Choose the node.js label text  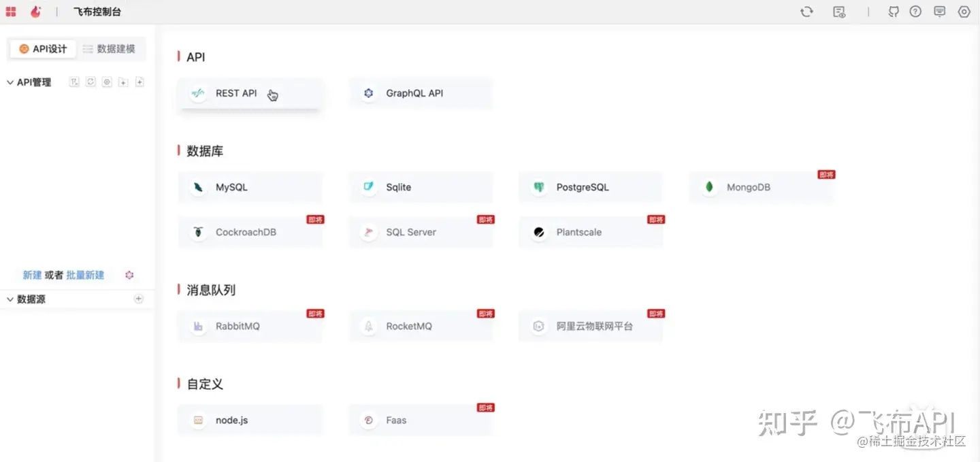231,420
